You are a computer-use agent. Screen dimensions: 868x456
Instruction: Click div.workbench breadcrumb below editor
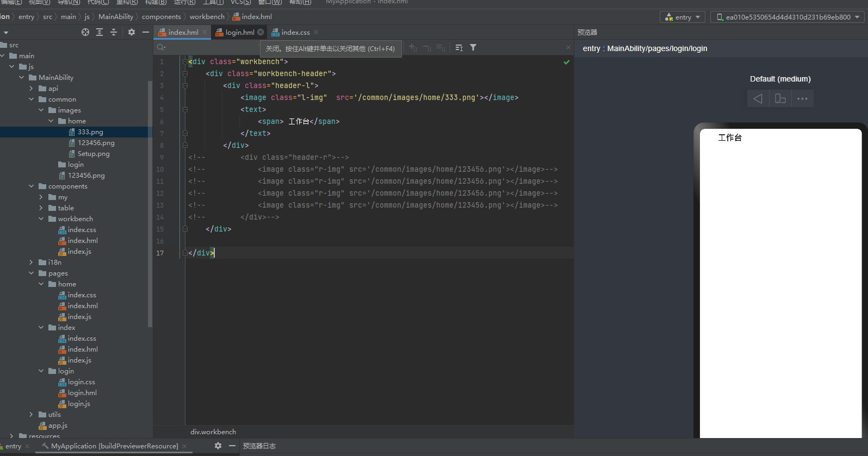click(x=213, y=432)
